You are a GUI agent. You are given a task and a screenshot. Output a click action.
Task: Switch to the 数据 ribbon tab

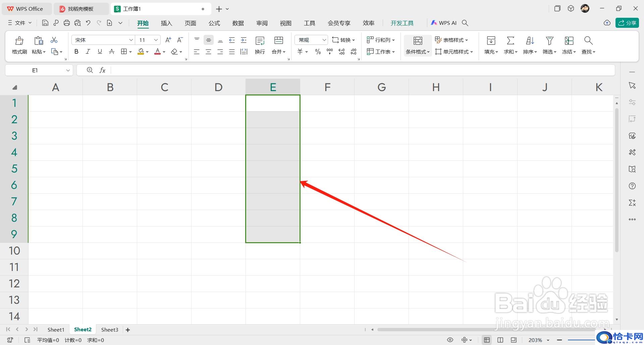click(x=238, y=23)
